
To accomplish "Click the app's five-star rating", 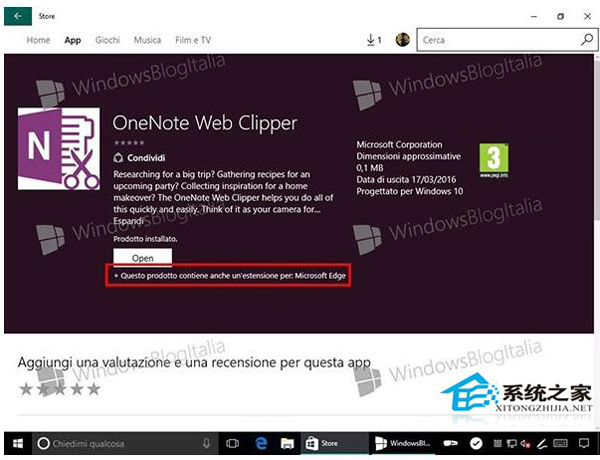I will point(129,143).
